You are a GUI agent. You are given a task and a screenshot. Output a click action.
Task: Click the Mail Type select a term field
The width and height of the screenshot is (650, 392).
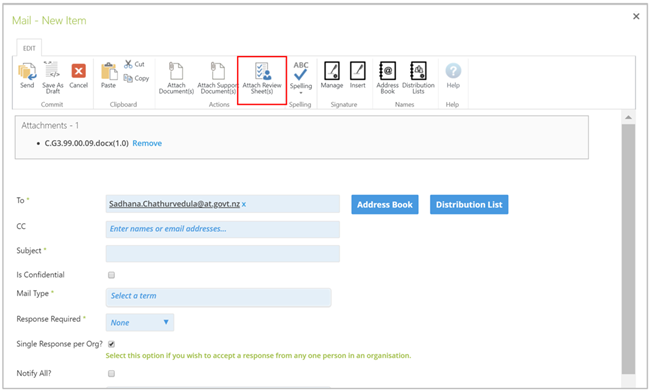[x=218, y=297]
